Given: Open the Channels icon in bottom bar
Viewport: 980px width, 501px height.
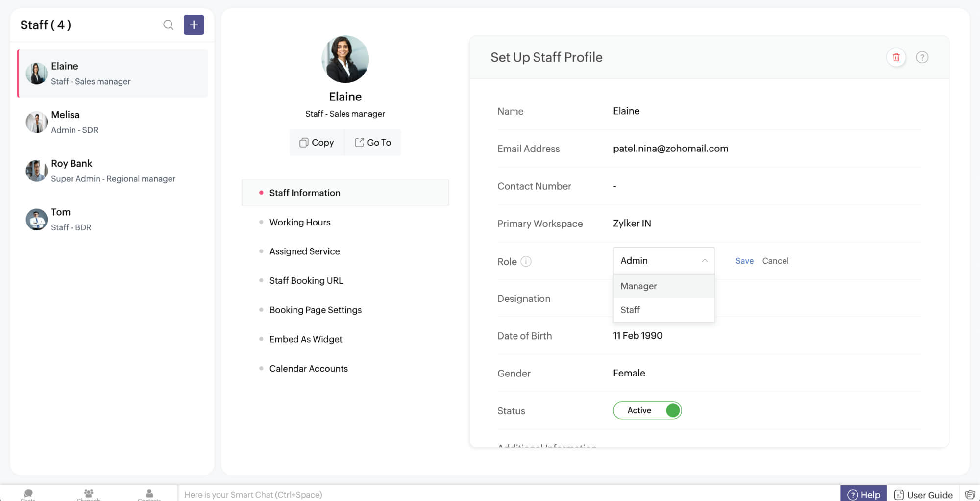Looking at the screenshot, I should click(x=89, y=494).
